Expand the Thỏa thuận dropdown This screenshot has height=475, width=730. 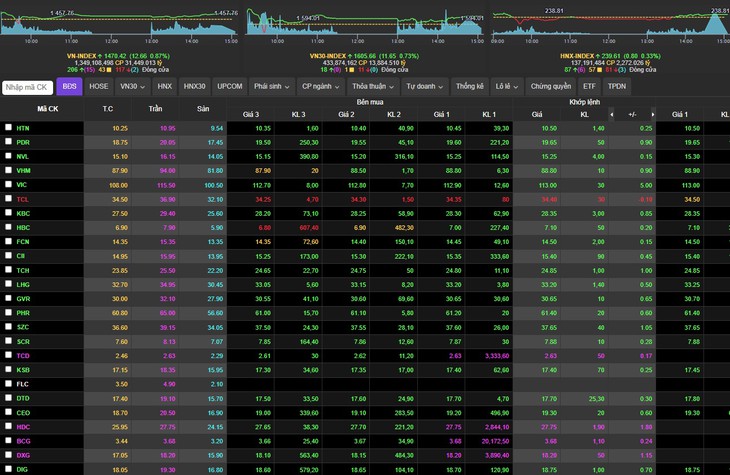coord(373,87)
